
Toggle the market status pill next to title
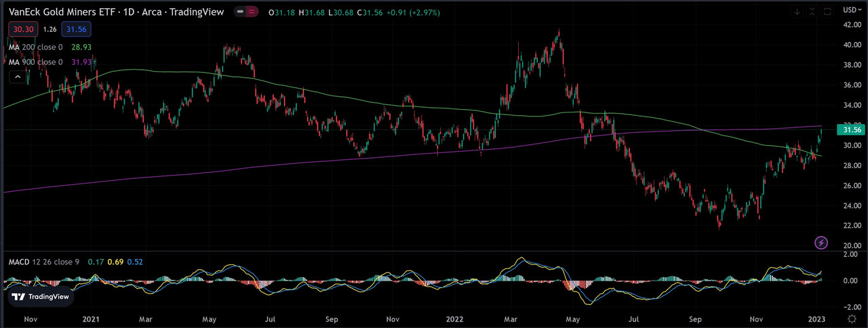click(x=245, y=12)
